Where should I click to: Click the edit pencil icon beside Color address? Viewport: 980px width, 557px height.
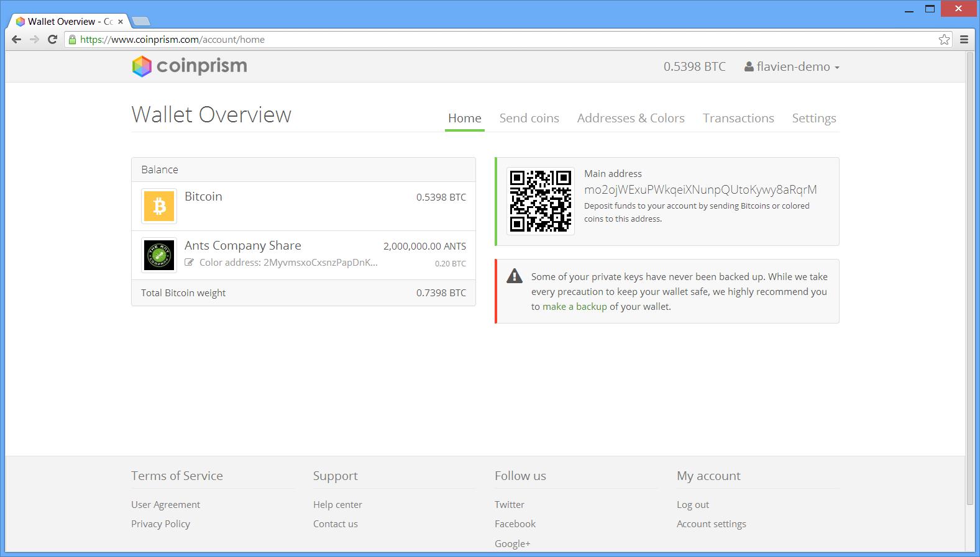point(189,262)
